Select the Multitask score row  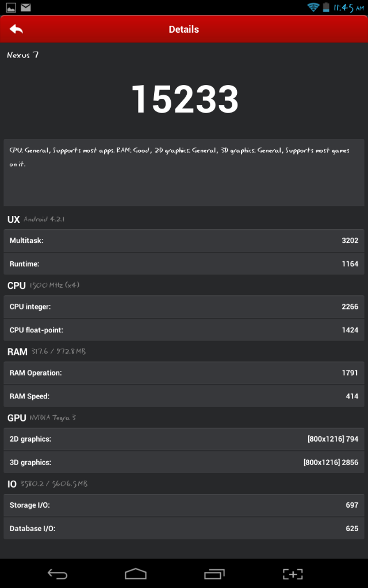(x=183, y=241)
